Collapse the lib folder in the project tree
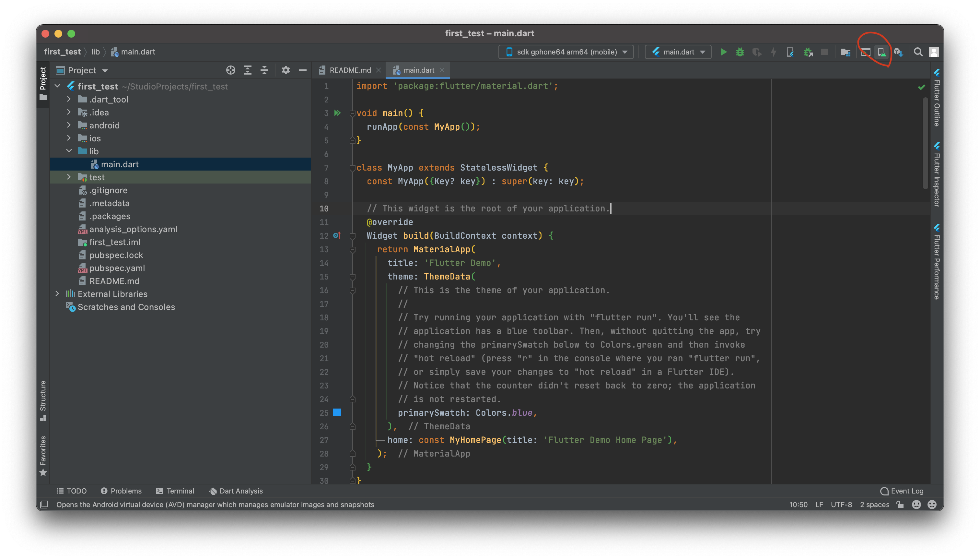 coord(69,151)
